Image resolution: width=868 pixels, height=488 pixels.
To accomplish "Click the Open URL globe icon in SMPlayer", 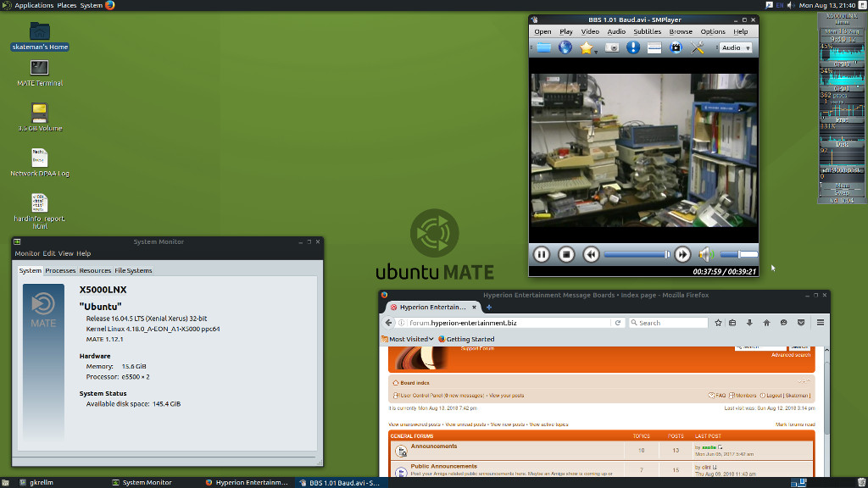I will pyautogui.click(x=565, y=47).
